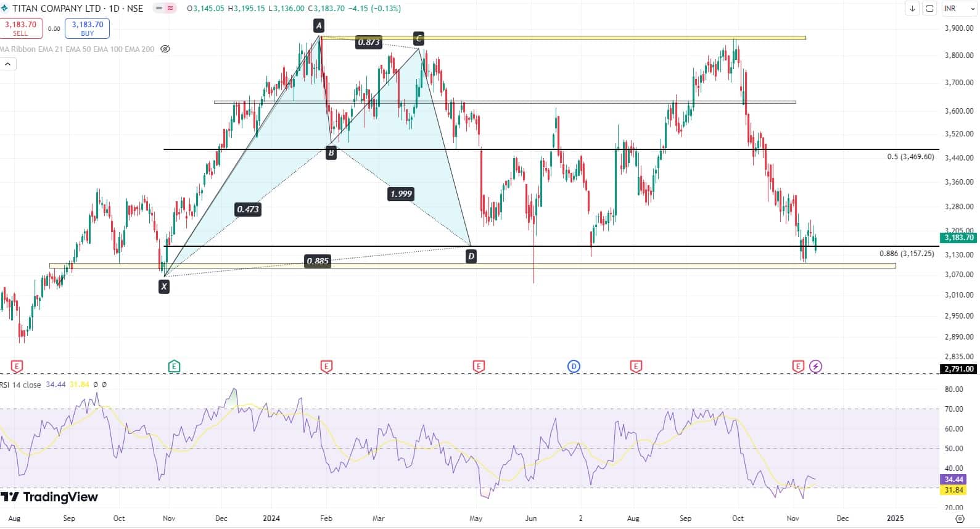Click the down-arrow button beside INR
Viewport: 980px width, 529px height.
pyautogui.click(x=912, y=8)
